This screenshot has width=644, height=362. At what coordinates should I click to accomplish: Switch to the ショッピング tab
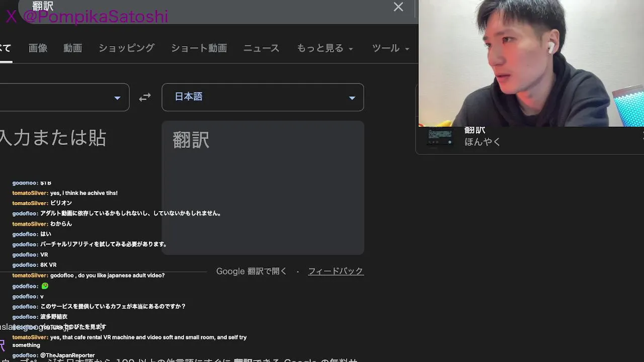[x=126, y=48]
